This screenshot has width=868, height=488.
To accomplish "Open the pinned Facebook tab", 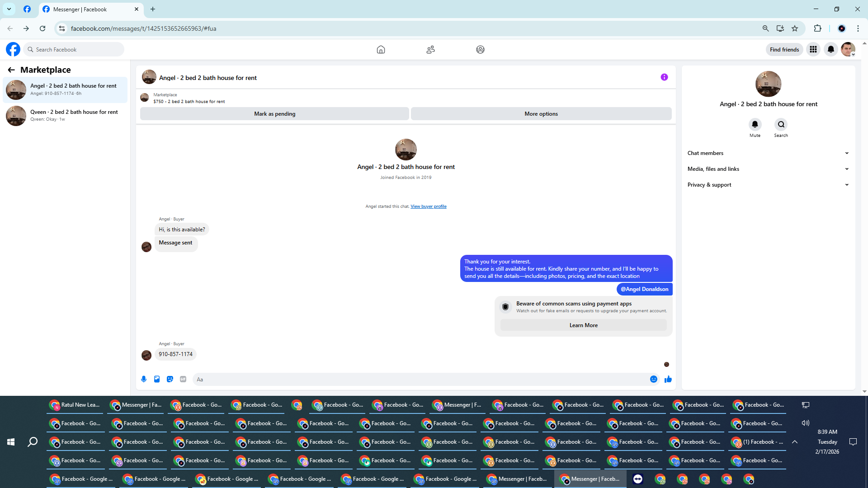I will [x=27, y=9].
